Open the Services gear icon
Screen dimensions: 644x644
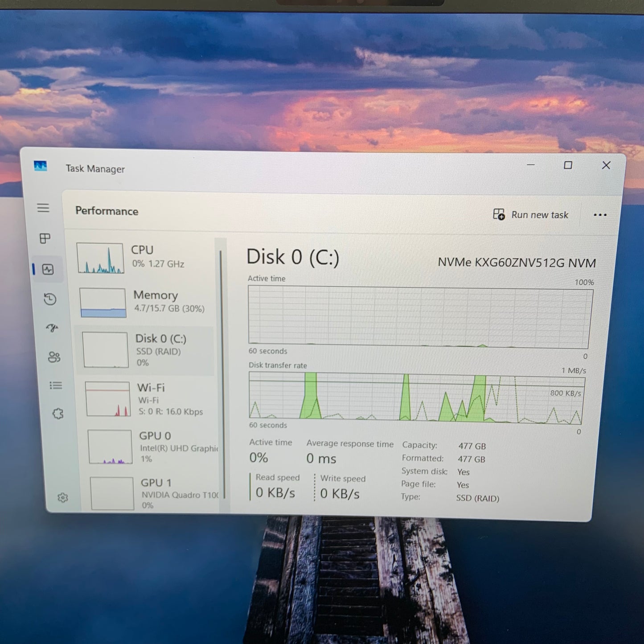[x=58, y=414]
